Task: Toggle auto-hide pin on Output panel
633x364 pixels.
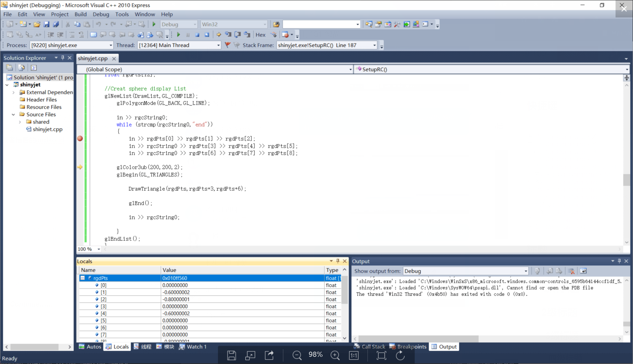Action: click(619, 261)
